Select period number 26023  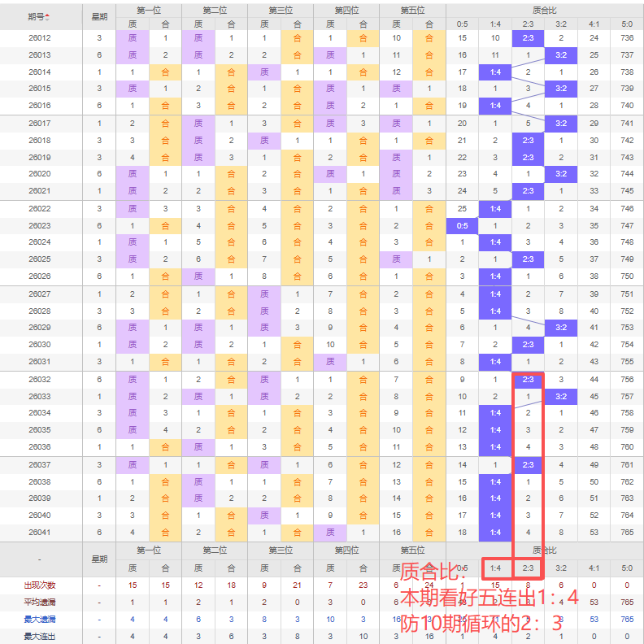pos(40,226)
